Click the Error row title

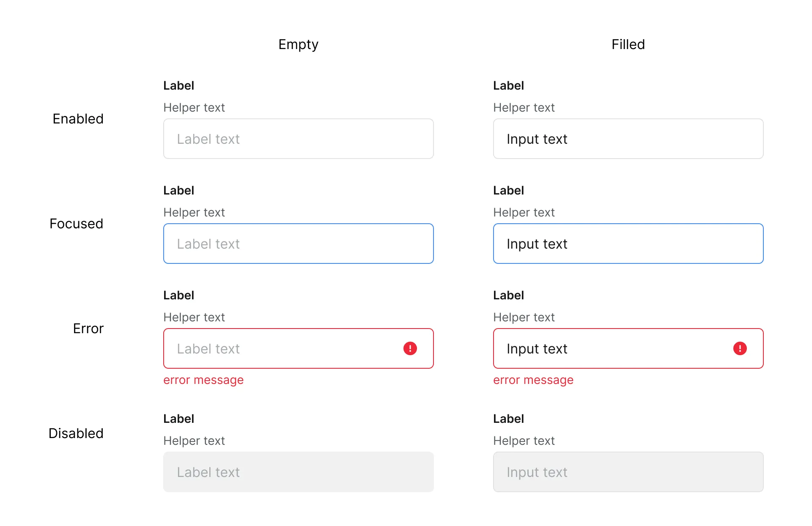[x=88, y=329]
